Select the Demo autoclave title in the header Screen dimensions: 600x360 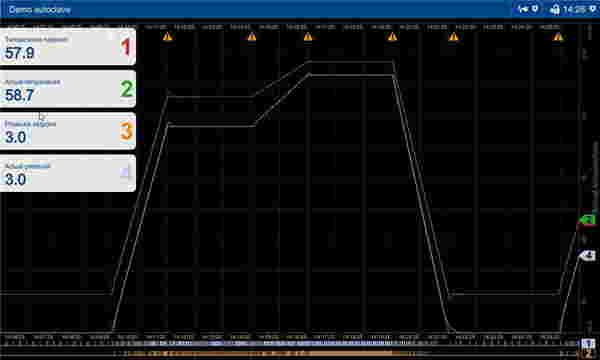[x=40, y=10]
